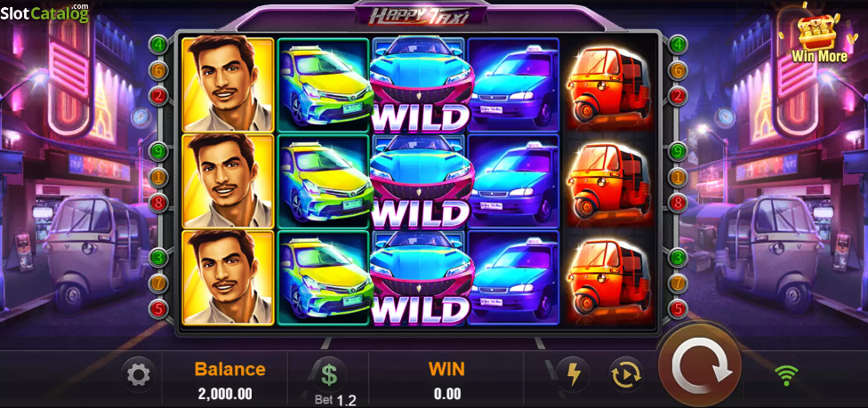Select payline 9 marker on right

(x=678, y=150)
